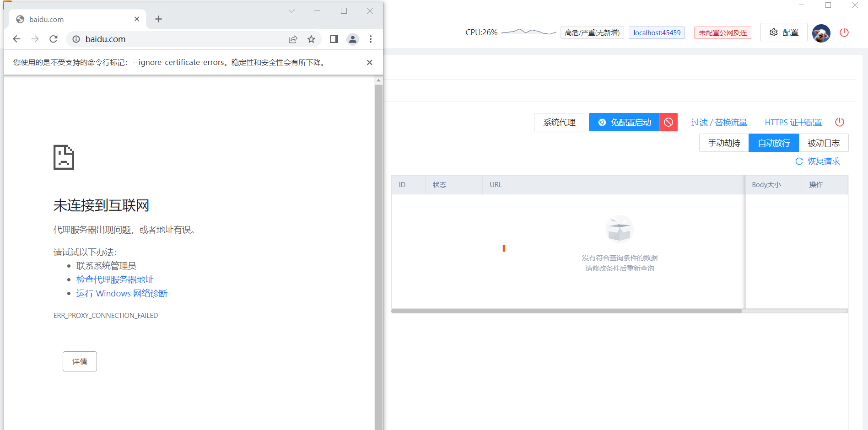Open Chrome's three-dot menu
The height and width of the screenshot is (430, 868).
coord(371,39)
